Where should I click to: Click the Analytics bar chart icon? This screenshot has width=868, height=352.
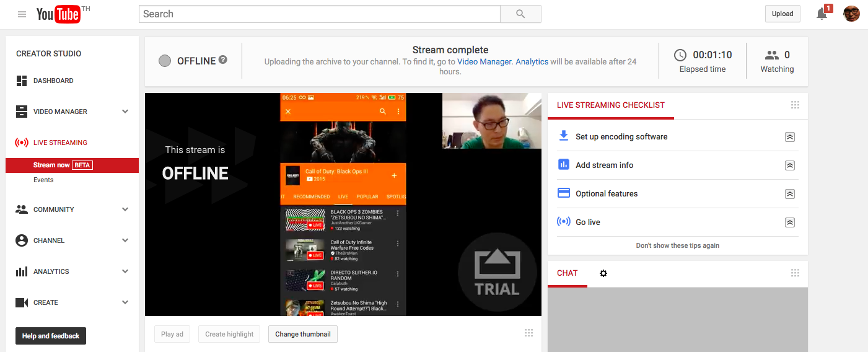pos(22,271)
